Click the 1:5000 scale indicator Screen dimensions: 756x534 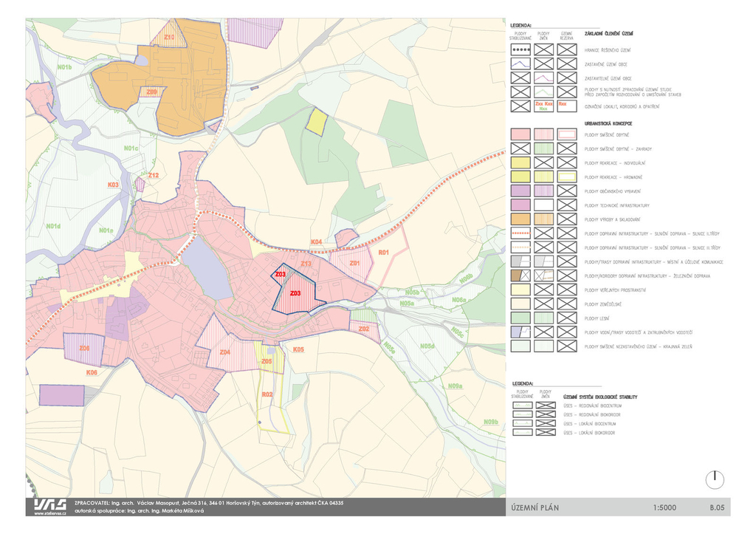[x=665, y=508]
